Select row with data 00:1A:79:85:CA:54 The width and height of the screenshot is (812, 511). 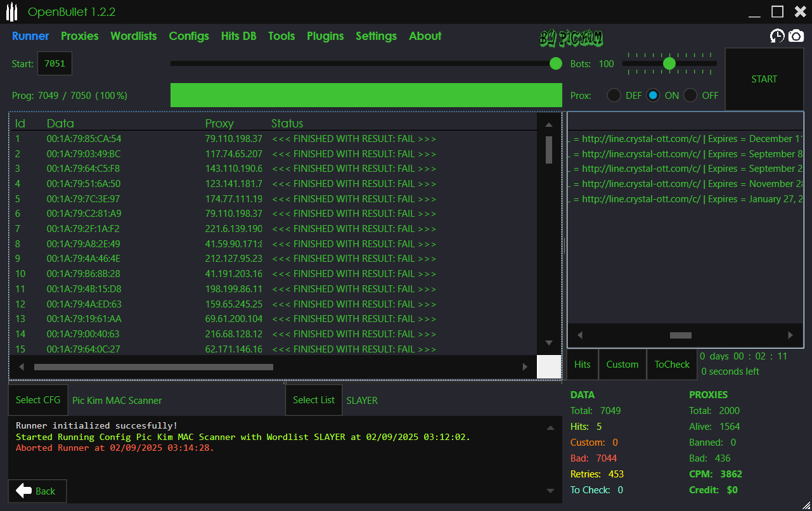pos(274,139)
